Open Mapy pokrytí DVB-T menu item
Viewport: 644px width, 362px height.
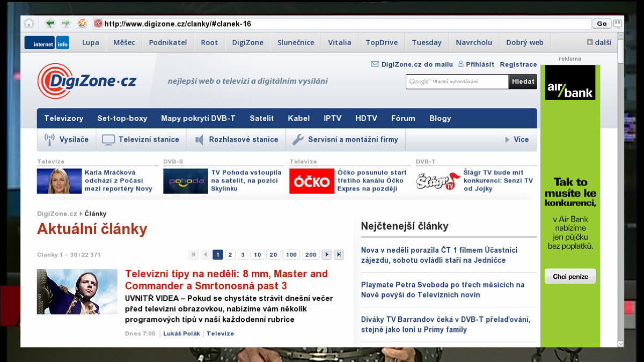pos(198,119)
